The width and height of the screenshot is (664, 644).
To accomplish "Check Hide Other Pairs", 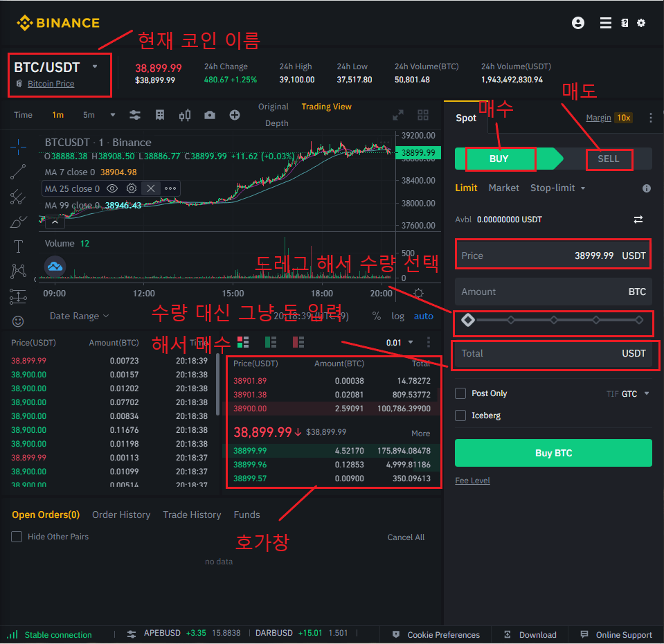I will pos(17,537).
